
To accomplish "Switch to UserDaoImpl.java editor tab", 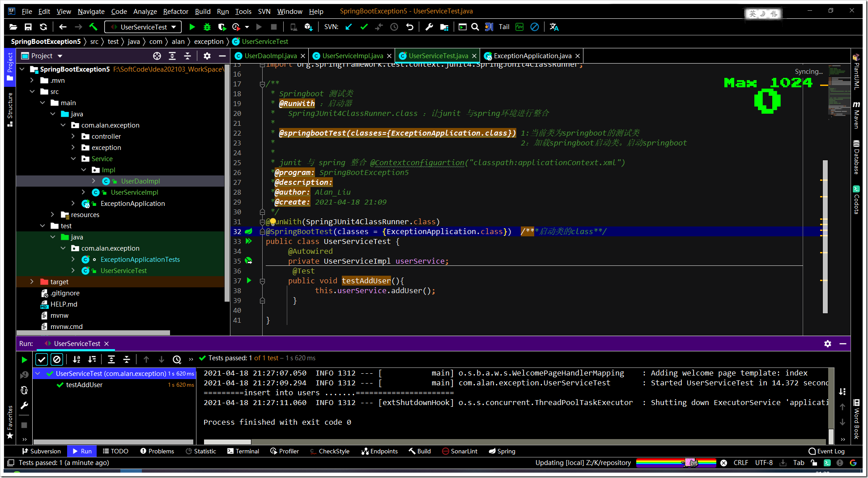I will click(270, 56).
